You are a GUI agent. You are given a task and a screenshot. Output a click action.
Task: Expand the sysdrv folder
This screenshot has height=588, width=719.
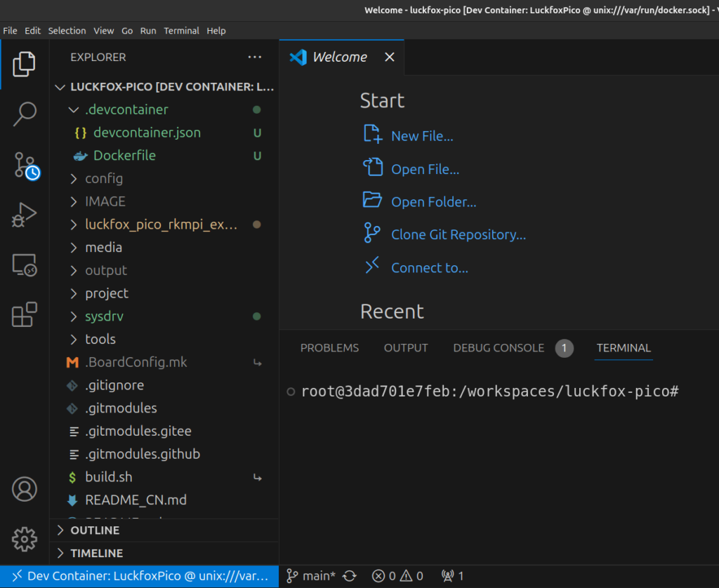point(73,316)
